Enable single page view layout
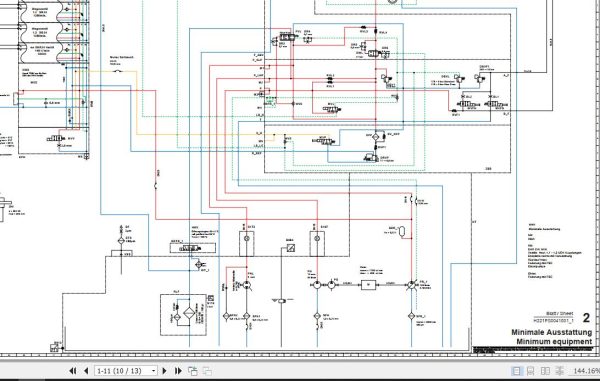This screenshot has width=600, height=381. pos(516,371)
